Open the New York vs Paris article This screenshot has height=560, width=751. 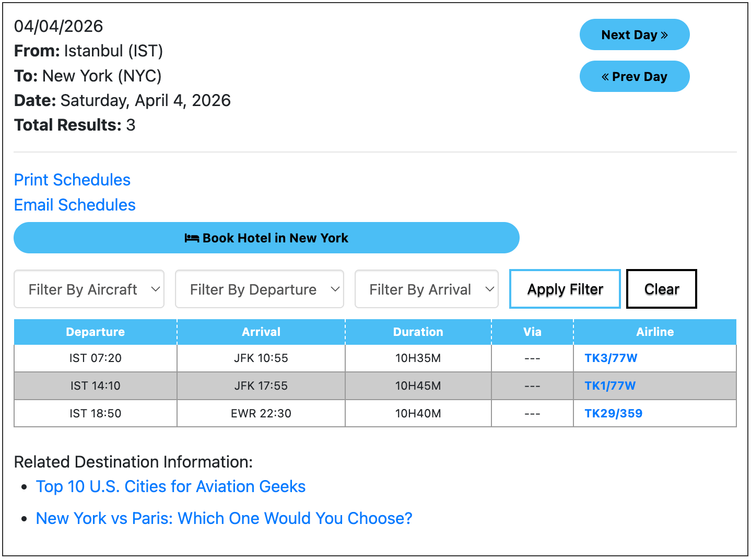224,518
